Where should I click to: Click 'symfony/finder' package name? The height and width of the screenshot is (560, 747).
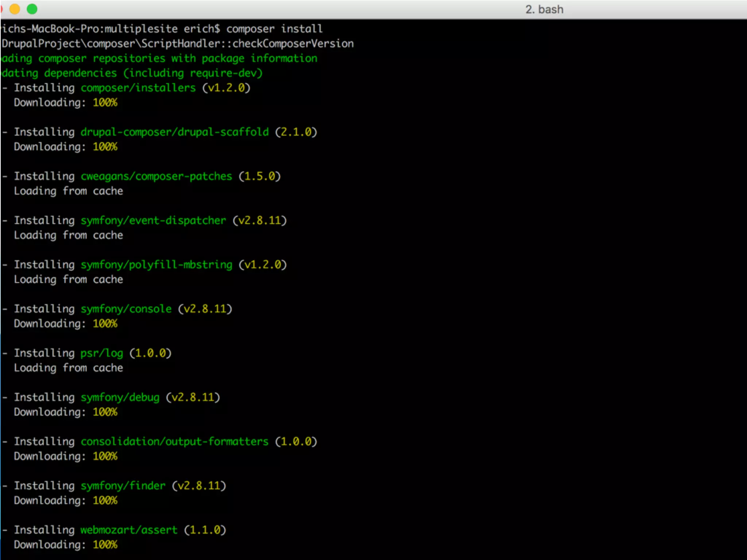(123, 486)
